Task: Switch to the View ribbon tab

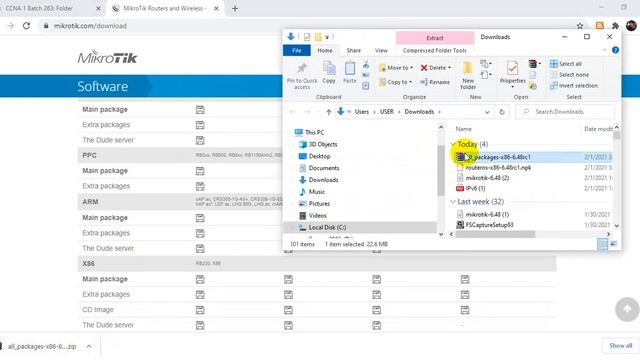Action: coord(381,50)
